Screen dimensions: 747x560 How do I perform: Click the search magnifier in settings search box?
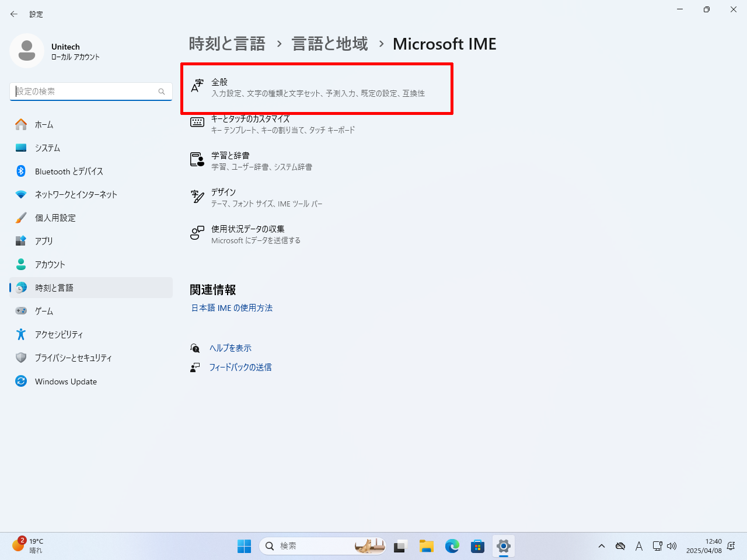tap(162, 92)
